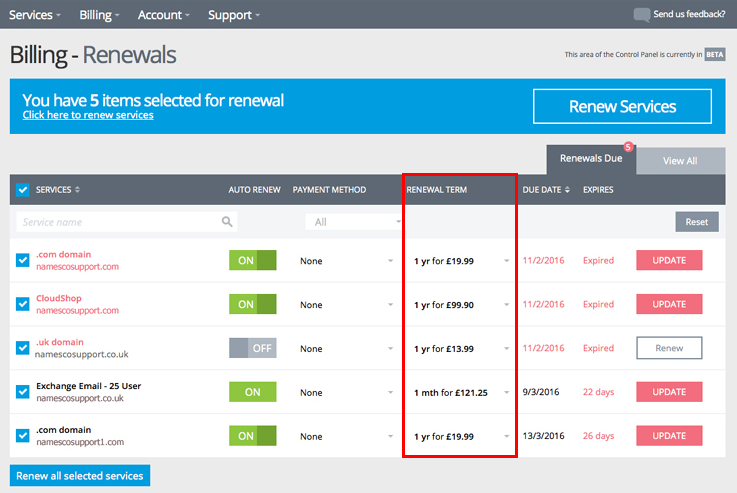
Task: Click UPDATE for Exchange Email - 25 User
Action: tap(669, 392)
